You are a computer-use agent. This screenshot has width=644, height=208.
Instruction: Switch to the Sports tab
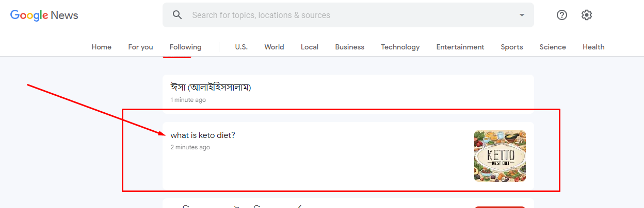click(511, 47)
